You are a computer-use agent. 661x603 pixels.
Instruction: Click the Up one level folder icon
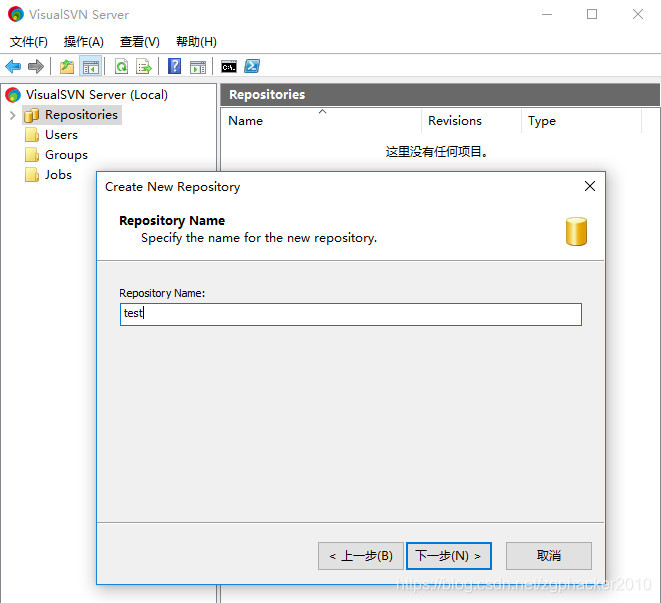[67, 67]
